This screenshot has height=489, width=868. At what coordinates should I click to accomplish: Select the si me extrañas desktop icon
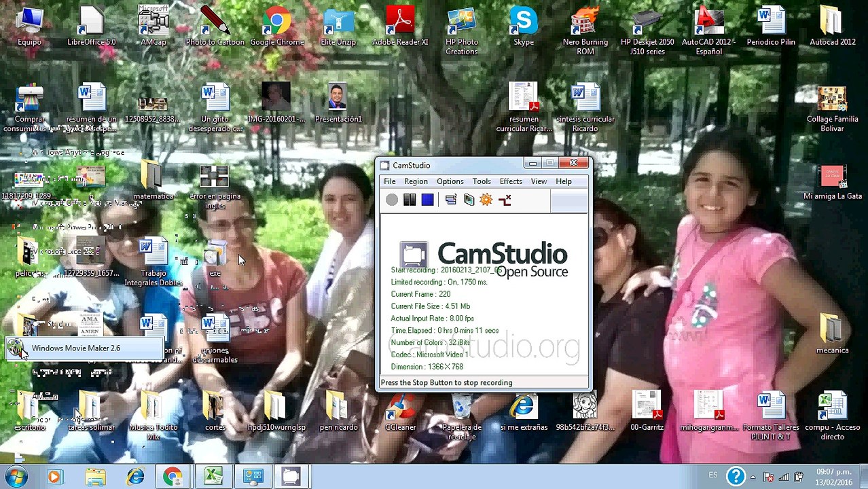pos(524,412)
